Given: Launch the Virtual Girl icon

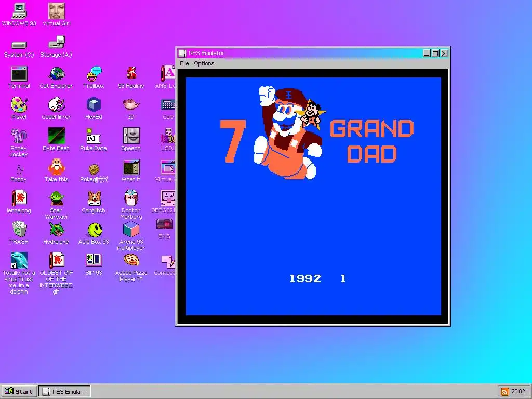Looking at the screenshot, I should coord(56,11).
